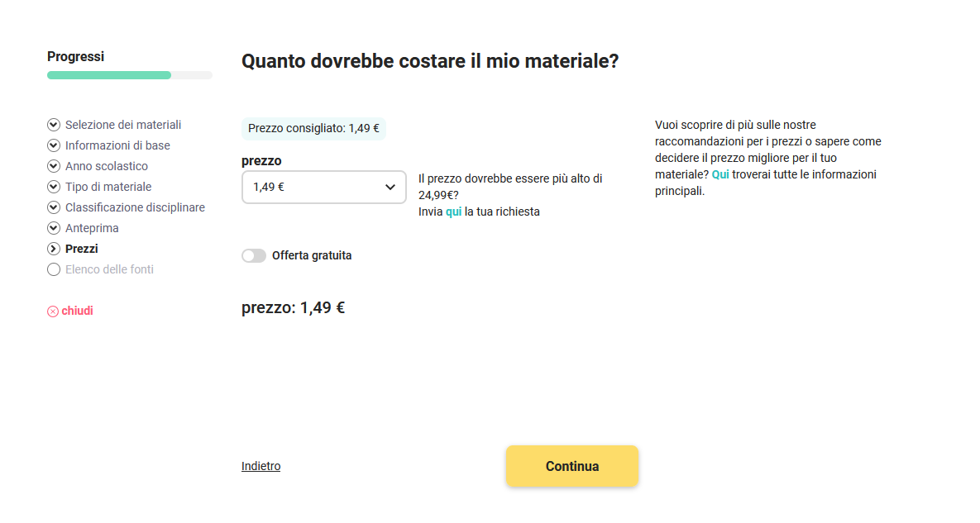
Task: Open the 'Qui' pricing recommendations link
Action: click(720, 174)
